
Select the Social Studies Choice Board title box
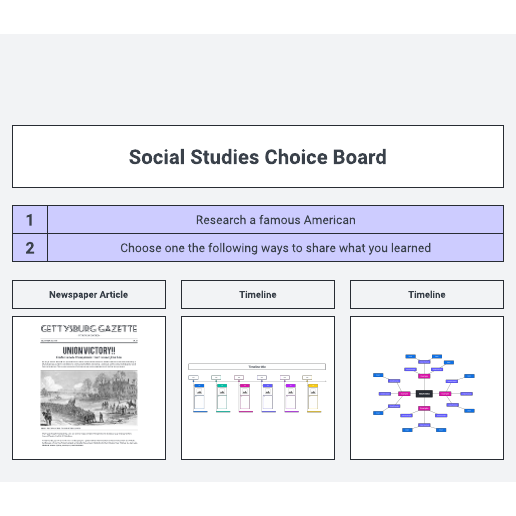[258, 156]
